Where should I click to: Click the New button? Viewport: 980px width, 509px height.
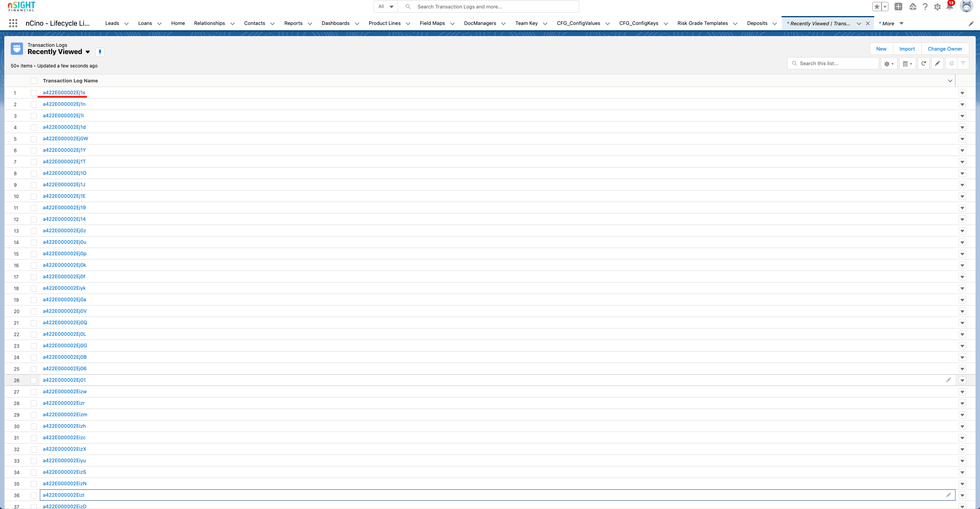point(881,49)
